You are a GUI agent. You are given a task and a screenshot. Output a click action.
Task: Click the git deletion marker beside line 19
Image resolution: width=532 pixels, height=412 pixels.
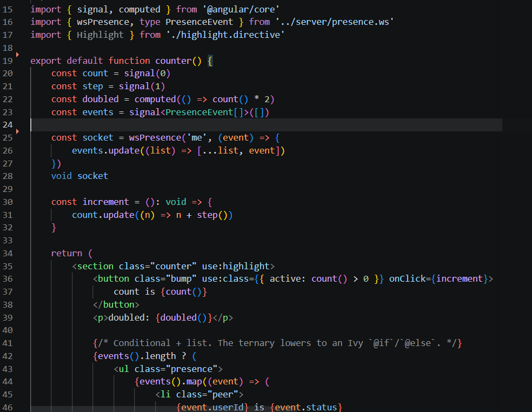(17, 54)
